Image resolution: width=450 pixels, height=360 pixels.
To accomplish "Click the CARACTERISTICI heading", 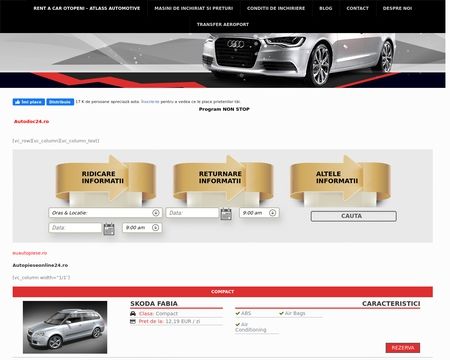I will [x=391, y=304].
